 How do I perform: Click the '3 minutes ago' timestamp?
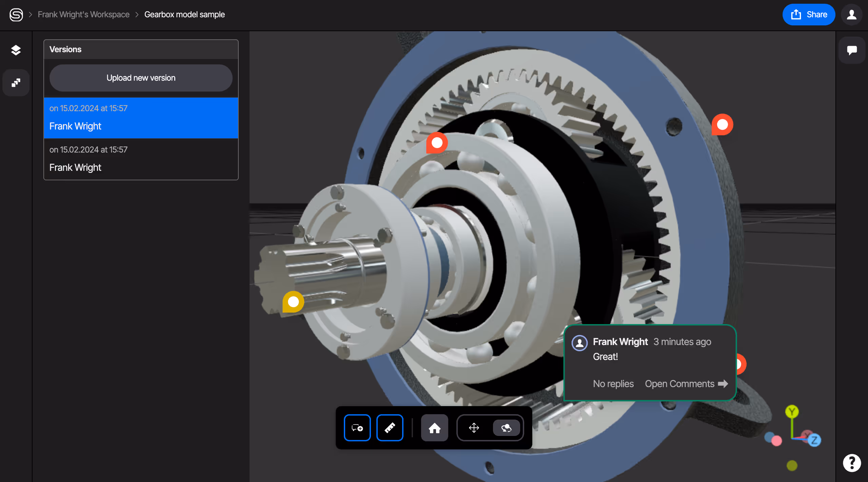(683, 342)
